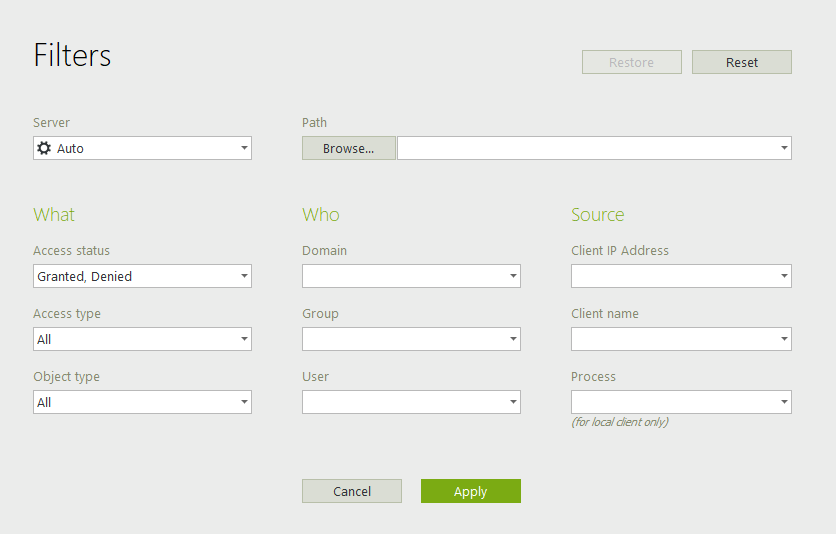This screenshot has height=534, width=836.
Task: Open the Server dropdown arrow
Action: (x=244, y=148)
